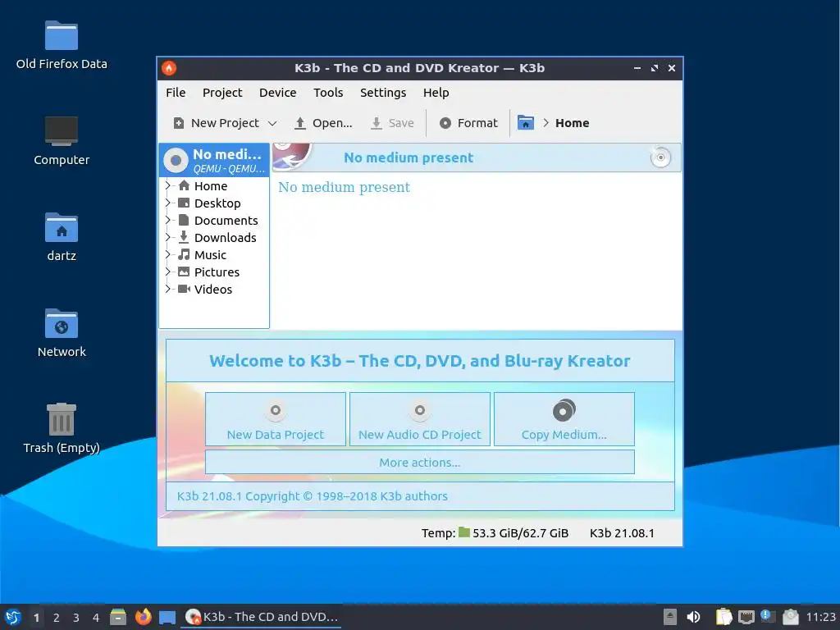Click the disc icon at header right

click(660, 157)
